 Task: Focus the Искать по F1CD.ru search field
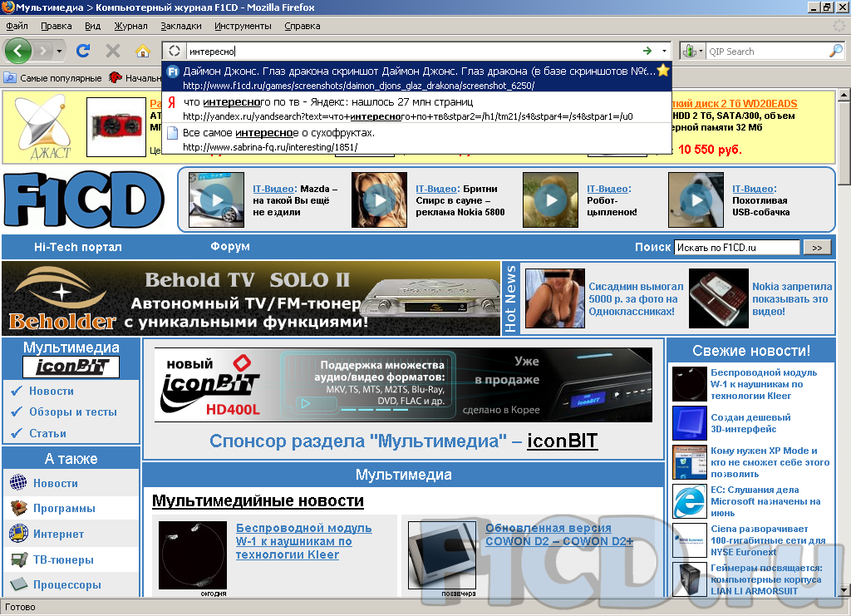click(x=736, y=248)
